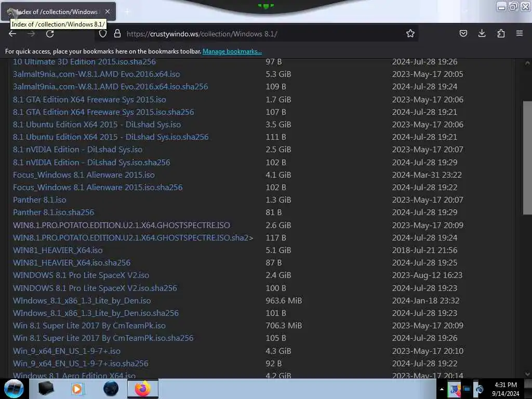The image size is (532, 399).
Task: Click the forward navigation arrow
Action: point(31,34)
